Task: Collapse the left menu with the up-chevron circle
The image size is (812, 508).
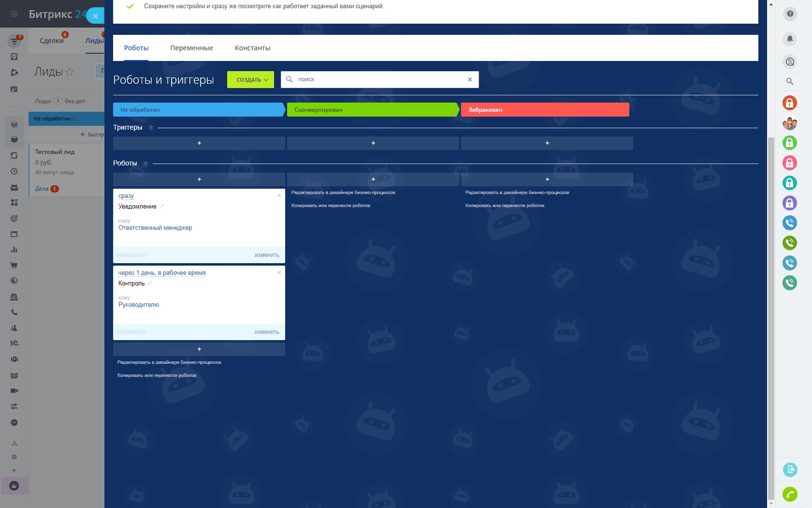Action: (14, 422)
